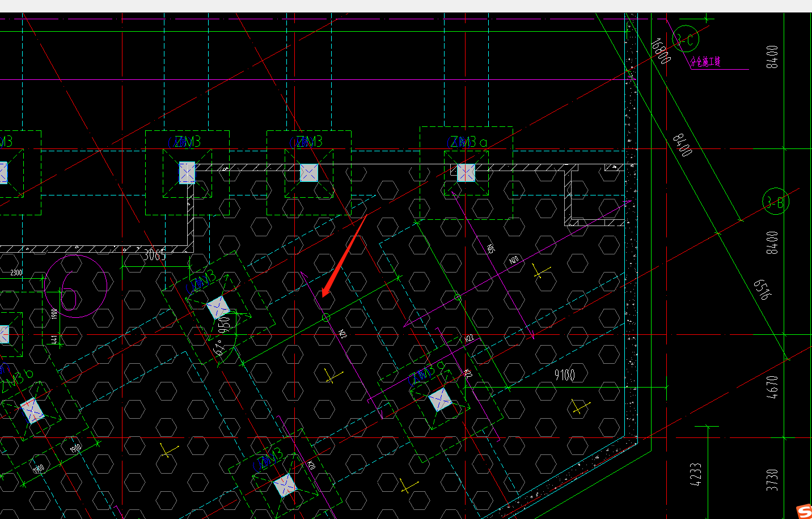Select the 3730 dimension label
812x519 pixels.
coord(772,480)
